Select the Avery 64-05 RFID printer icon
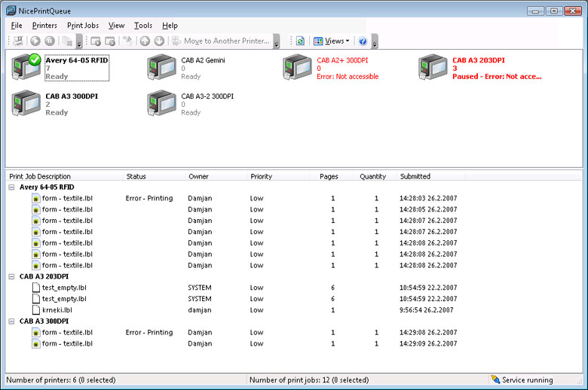This screenshot has height=390, width=588. pos(26,67)
